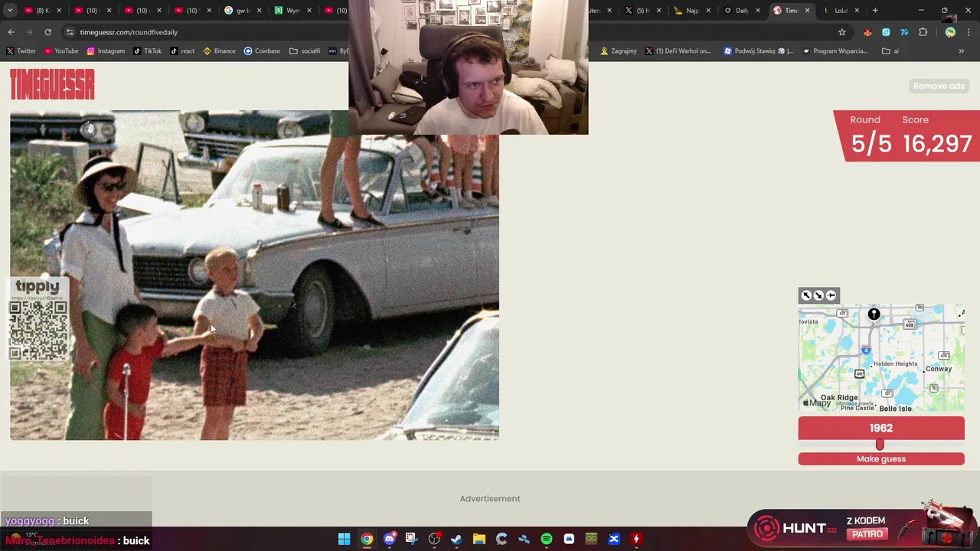
Task: Show more bookmarks with the chevron
Action: point(961,51)
